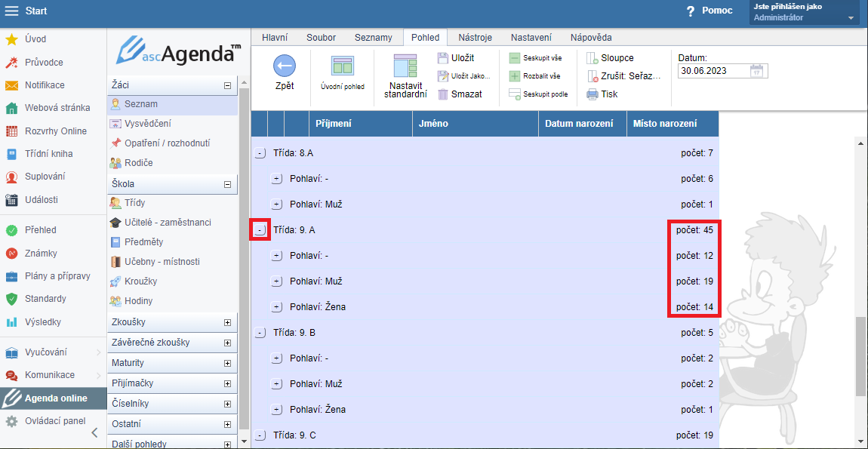Open the Seznamy tab
The image size is (868, 449).
(373, 38)
